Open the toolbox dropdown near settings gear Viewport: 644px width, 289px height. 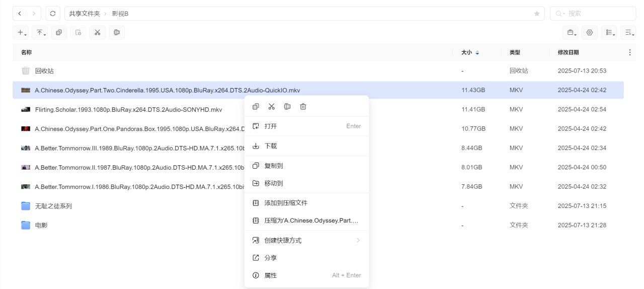coord(571,32)
